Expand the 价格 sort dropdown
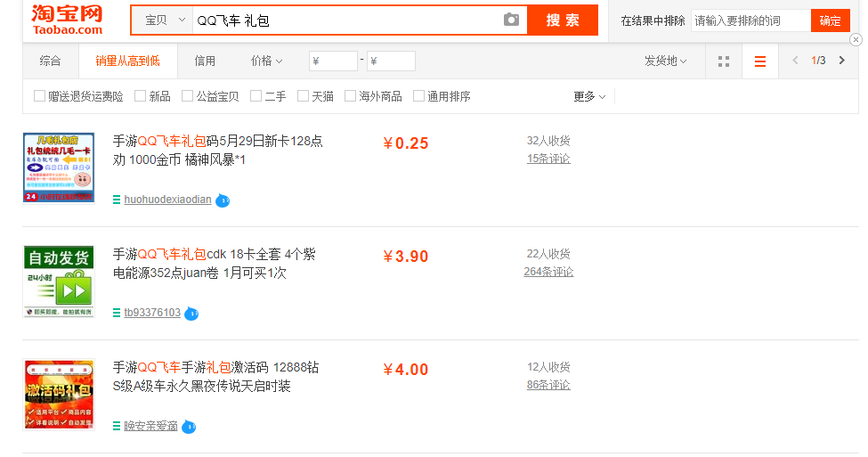868x457 pixels. click(266, 61)
